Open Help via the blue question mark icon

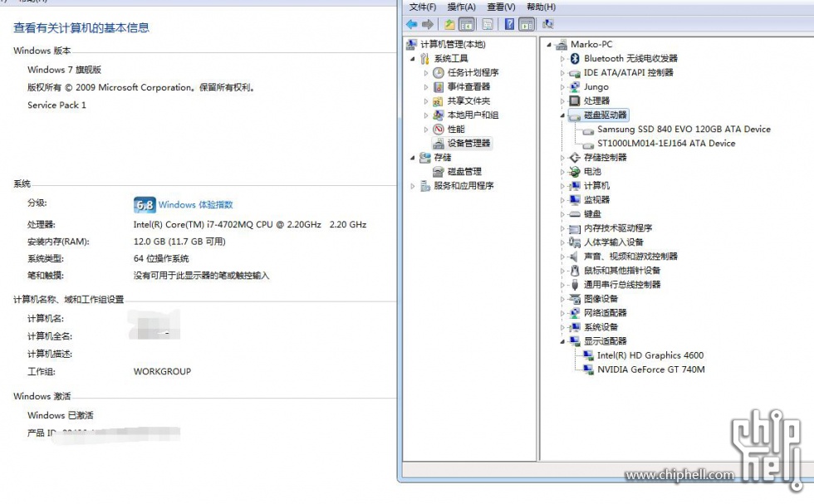[x=510, y=24]
